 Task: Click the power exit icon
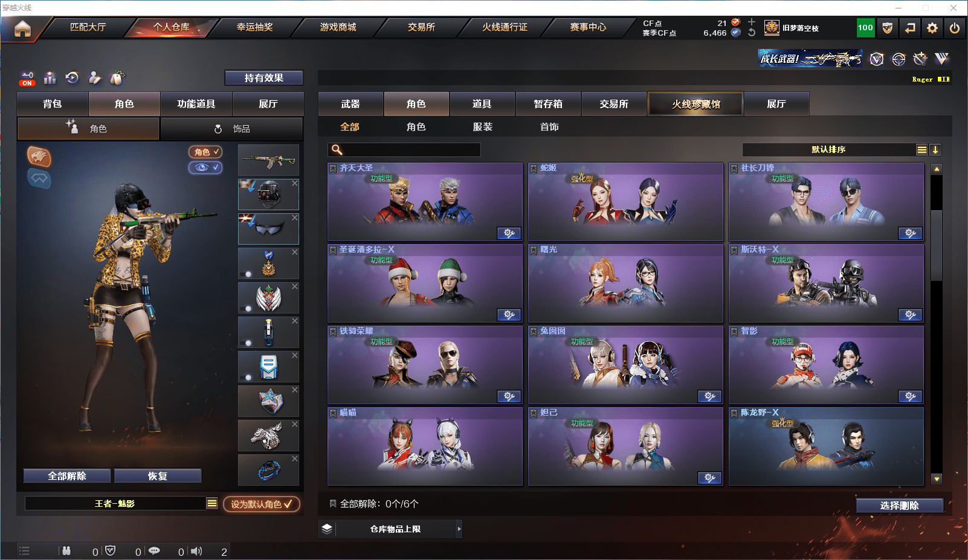tap(955, 28)
